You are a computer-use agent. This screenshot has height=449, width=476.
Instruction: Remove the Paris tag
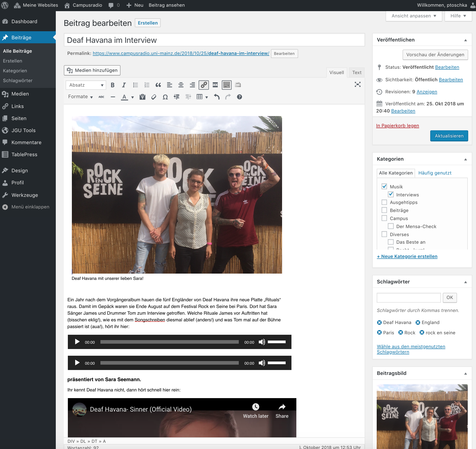(379, 333)
